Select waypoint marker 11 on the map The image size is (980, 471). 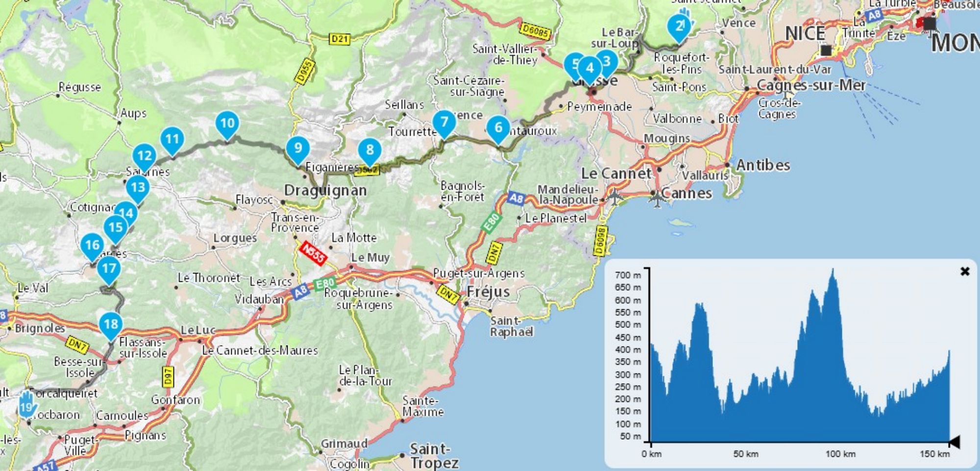click(172, 140)
